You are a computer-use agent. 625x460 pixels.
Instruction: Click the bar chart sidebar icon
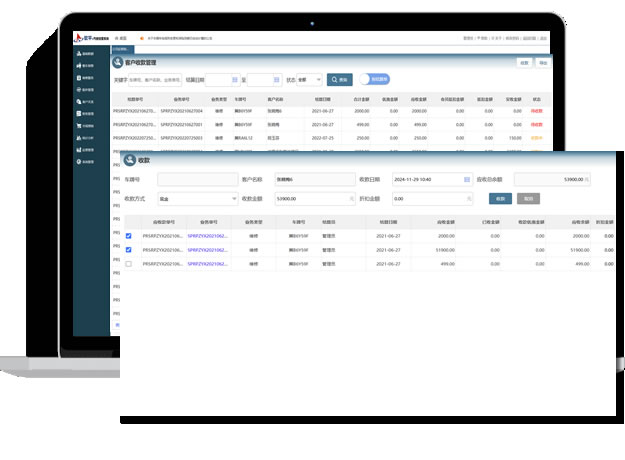[78, 149]
